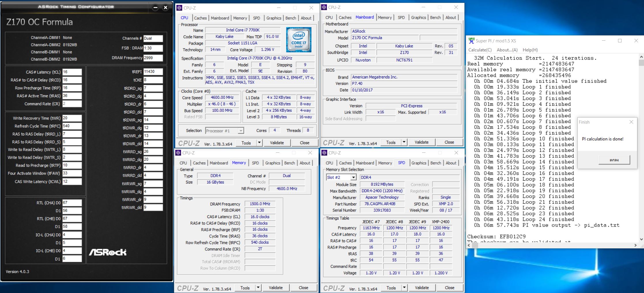Screen dimensions: 644x293
Task: Open Tools dropdown arrow in CPU tab window
Action: pos(259,143)
